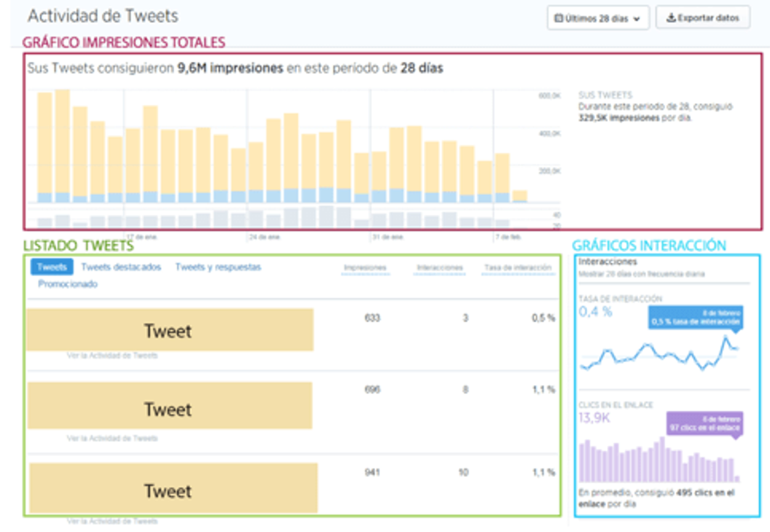Switch to Tweets y respuestas tab

(218, 267)
